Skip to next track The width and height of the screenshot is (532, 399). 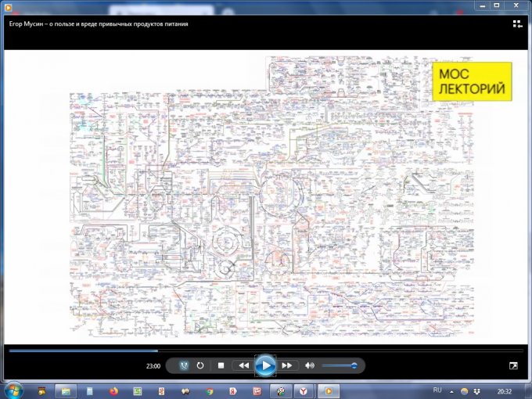point(287,365)
